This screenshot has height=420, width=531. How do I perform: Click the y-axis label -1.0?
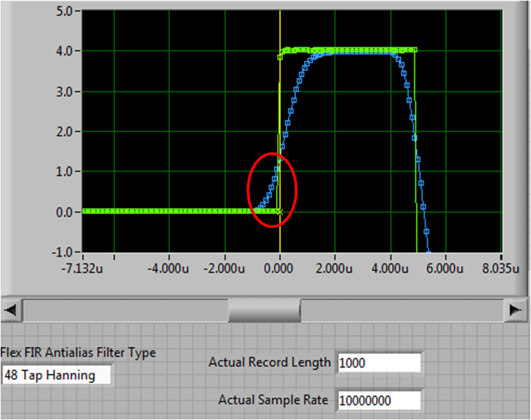point(62,252)
